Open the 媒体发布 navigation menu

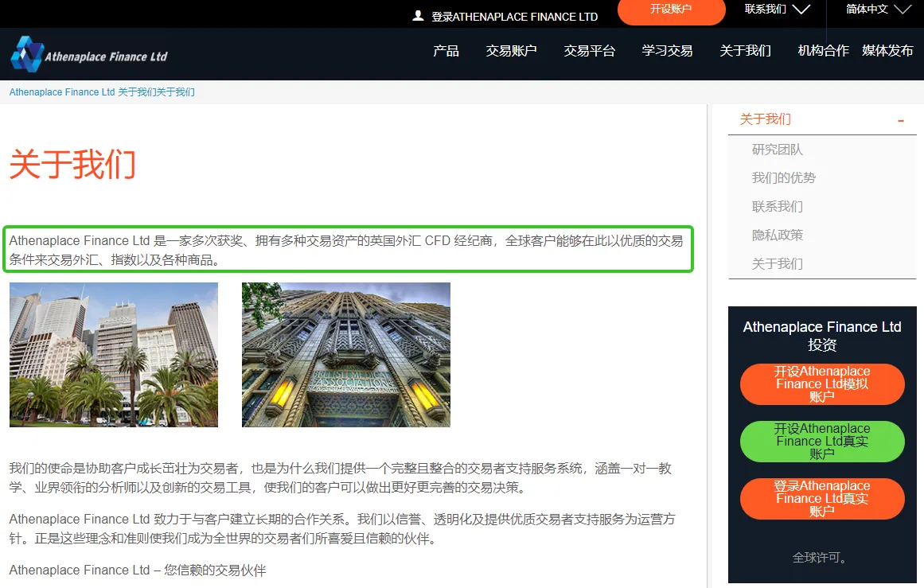[887, 51]
